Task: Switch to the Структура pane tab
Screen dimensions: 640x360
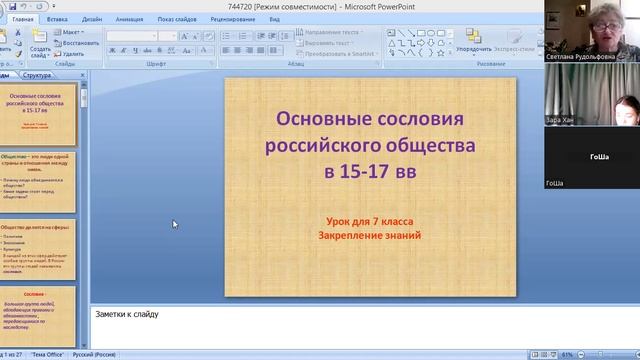Action: point(37,75)
